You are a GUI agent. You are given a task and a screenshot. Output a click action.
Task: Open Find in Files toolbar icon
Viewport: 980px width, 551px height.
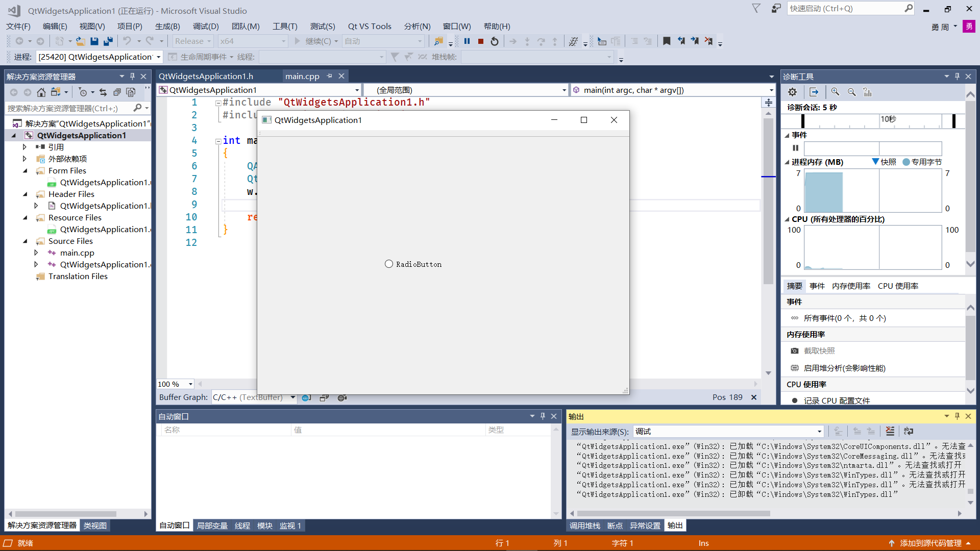pos(438,41)
